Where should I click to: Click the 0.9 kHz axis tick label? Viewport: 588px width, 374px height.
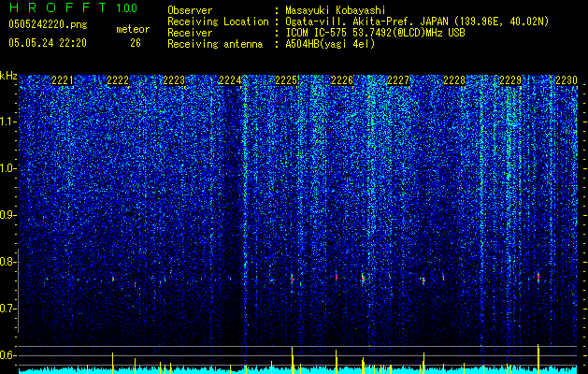[x=7, y=215]
